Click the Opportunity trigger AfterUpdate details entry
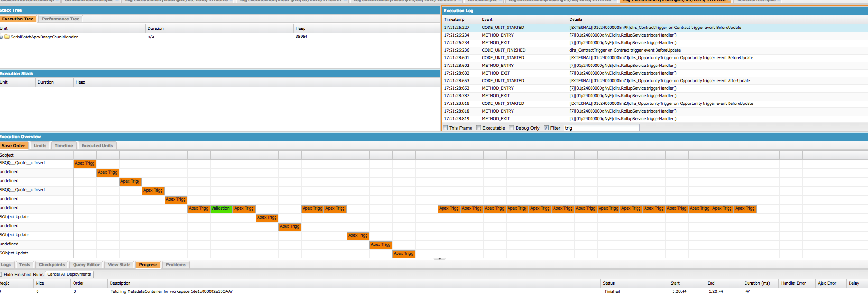The height and width of the screenshot is (300, 868). coord(660,81)
